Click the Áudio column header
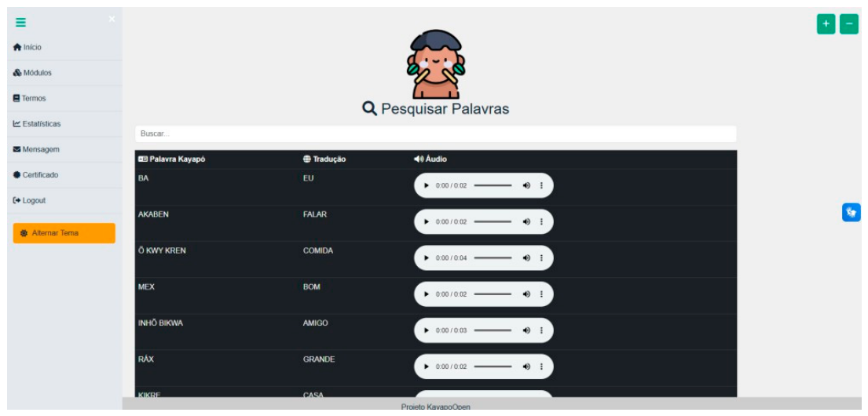The height and width of the screenshot is (416, 868). [x=430, y=159]
